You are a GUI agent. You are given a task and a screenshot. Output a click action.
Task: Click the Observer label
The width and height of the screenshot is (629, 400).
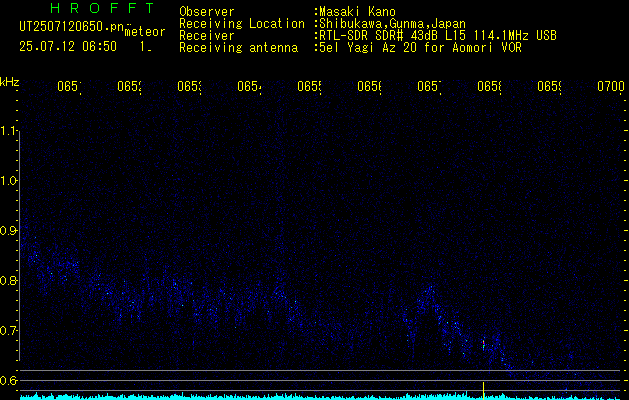coord(207,12)
